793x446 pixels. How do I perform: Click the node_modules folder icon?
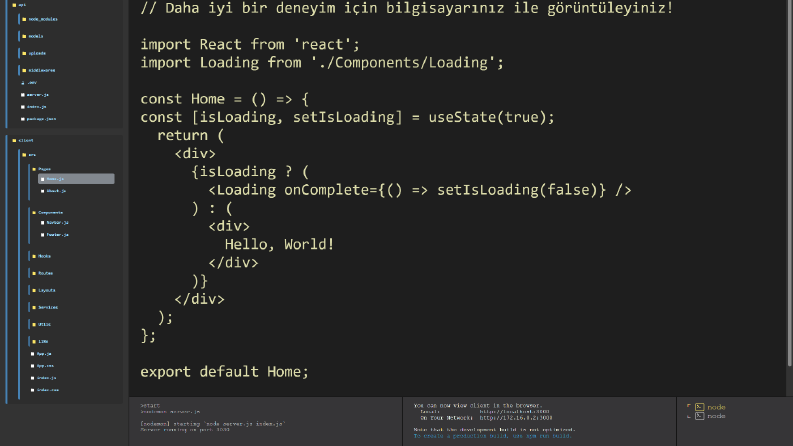(24, 19)
